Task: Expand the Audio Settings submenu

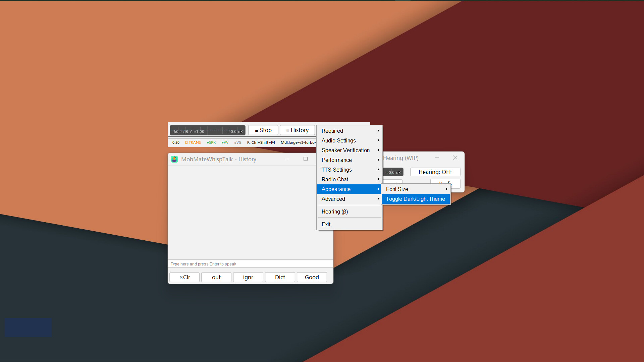Action: click(x=338, y=140)
